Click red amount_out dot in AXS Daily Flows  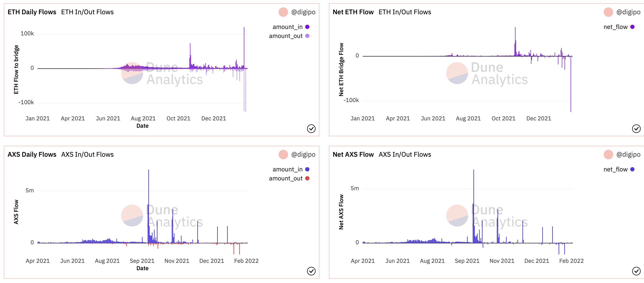(307, 178)
